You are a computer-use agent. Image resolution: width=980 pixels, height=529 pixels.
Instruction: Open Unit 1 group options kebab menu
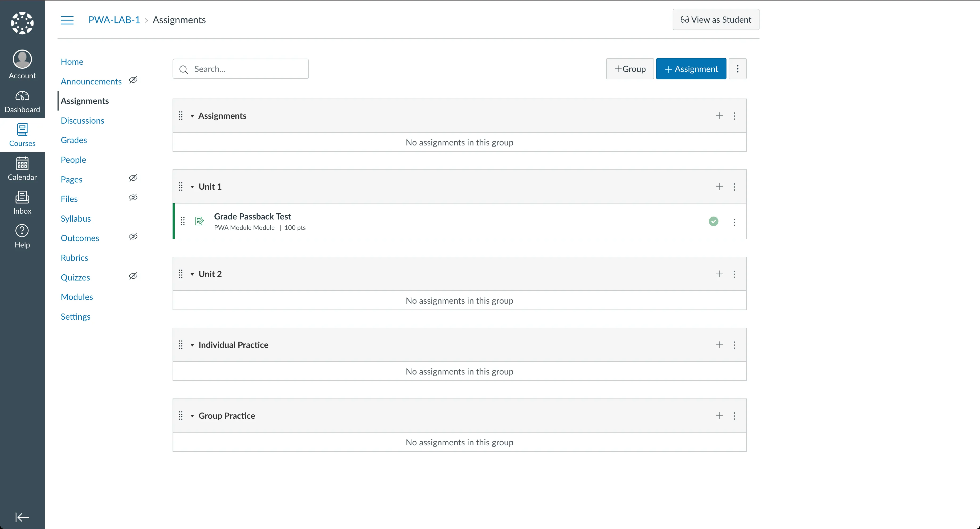[734, 186]
